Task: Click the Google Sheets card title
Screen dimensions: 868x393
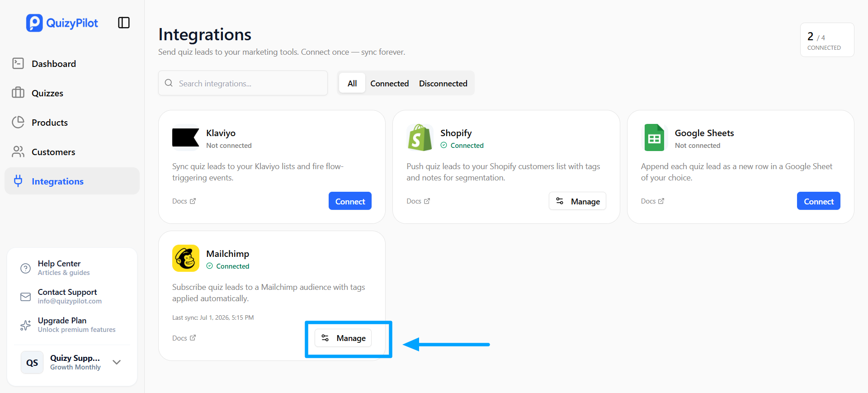Action: [x=704, y=133]
